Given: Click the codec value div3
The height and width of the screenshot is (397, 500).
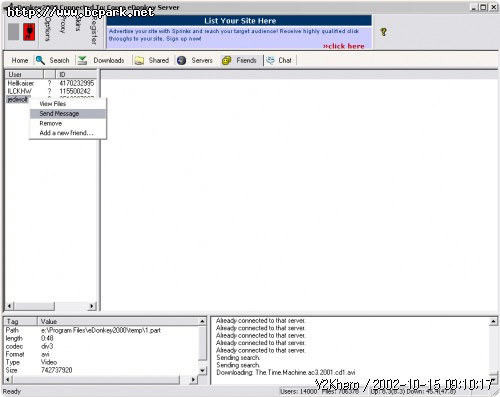Looking at the screenshot, I should coord(47,346).
